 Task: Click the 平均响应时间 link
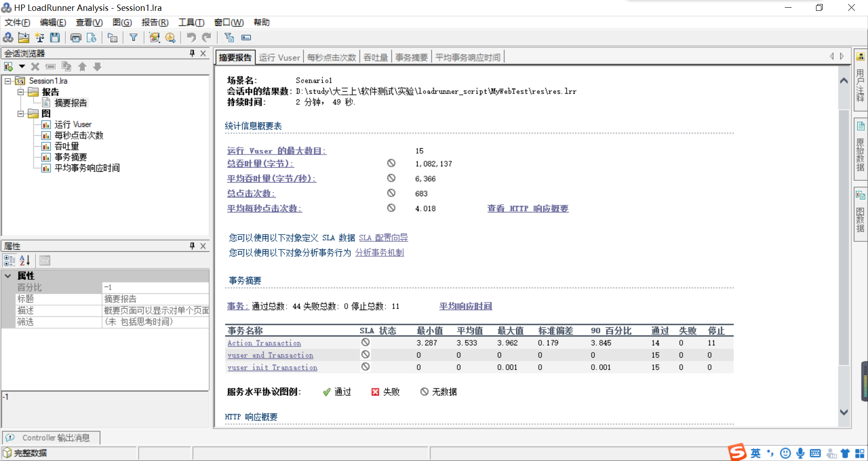[466, 306]
